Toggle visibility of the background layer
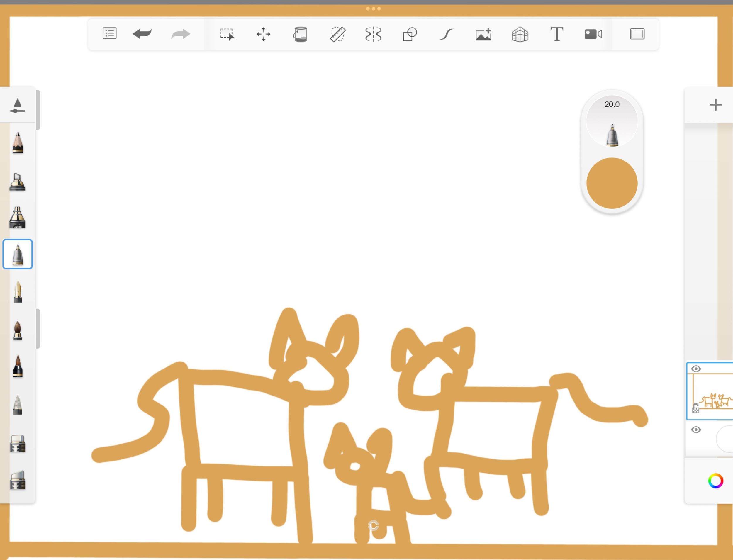 pos(696,430)
